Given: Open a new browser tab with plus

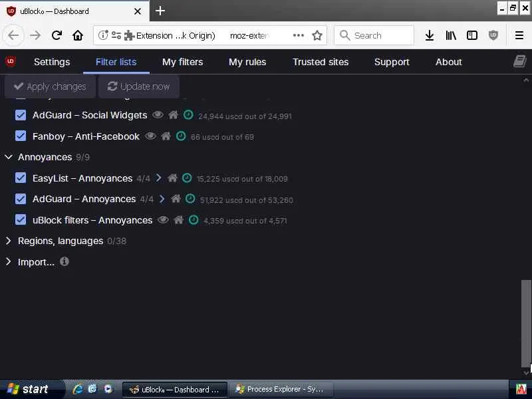Looking at the screenshot, I should [160, 11].
